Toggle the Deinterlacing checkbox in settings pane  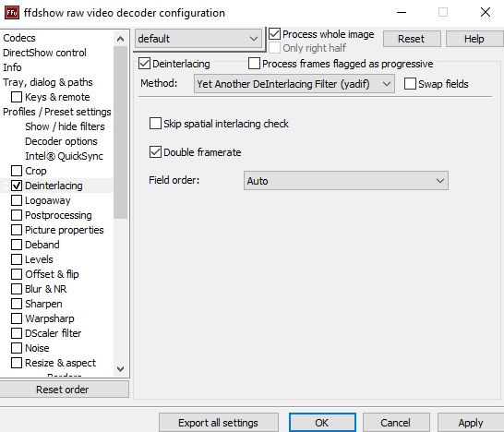tap(144, 64)
